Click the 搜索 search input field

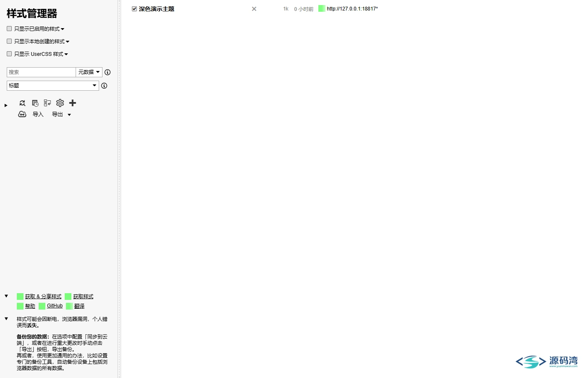41,72
